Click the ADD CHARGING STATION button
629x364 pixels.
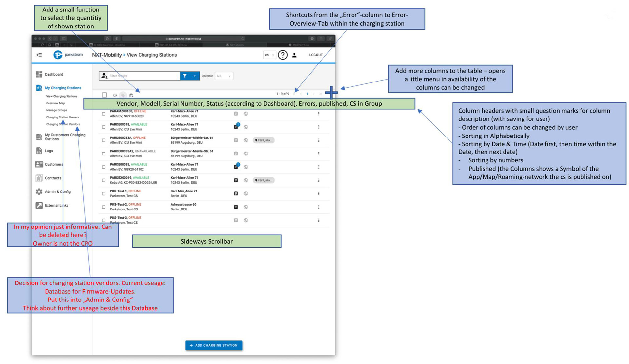[214, 345]
